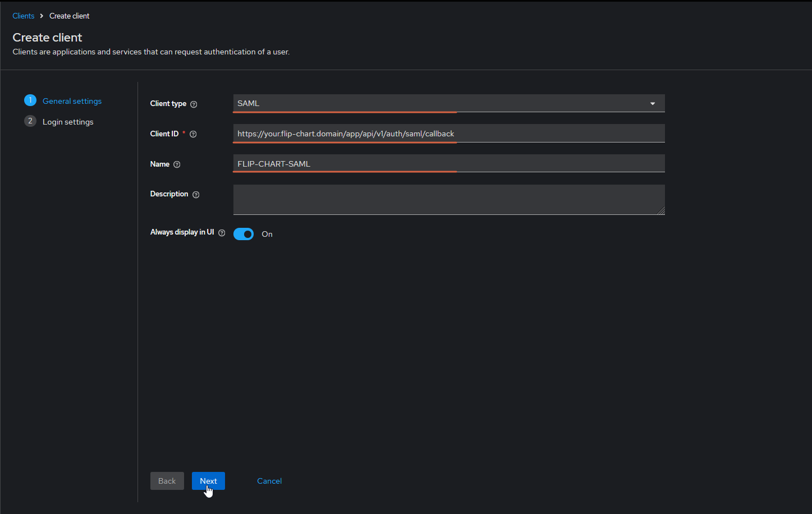Click the Name field label

point(160,164)
